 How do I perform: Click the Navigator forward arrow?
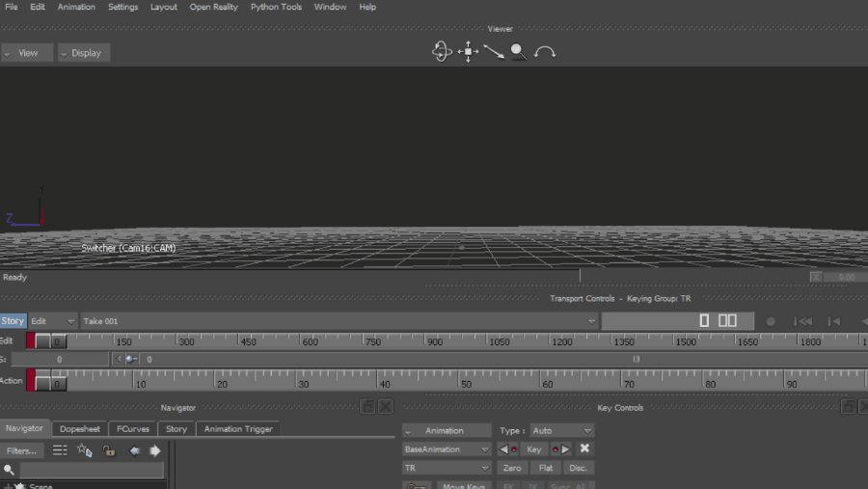pos(155,450)
